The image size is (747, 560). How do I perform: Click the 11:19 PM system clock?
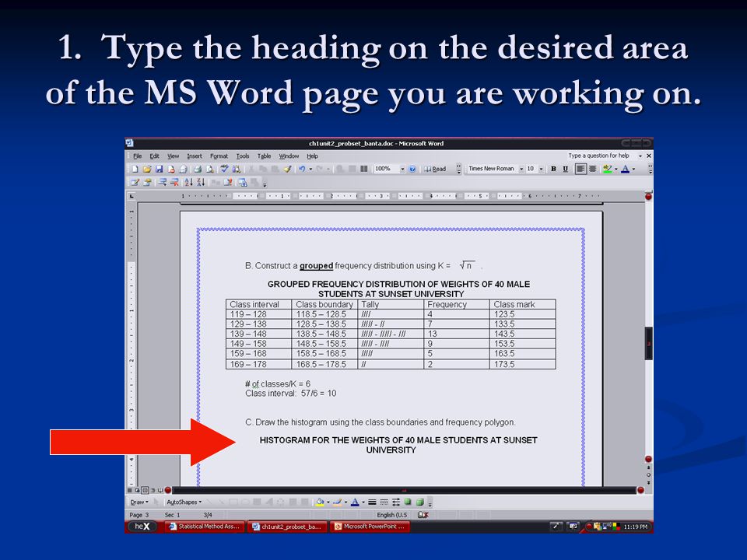click(x=635, y=527)
